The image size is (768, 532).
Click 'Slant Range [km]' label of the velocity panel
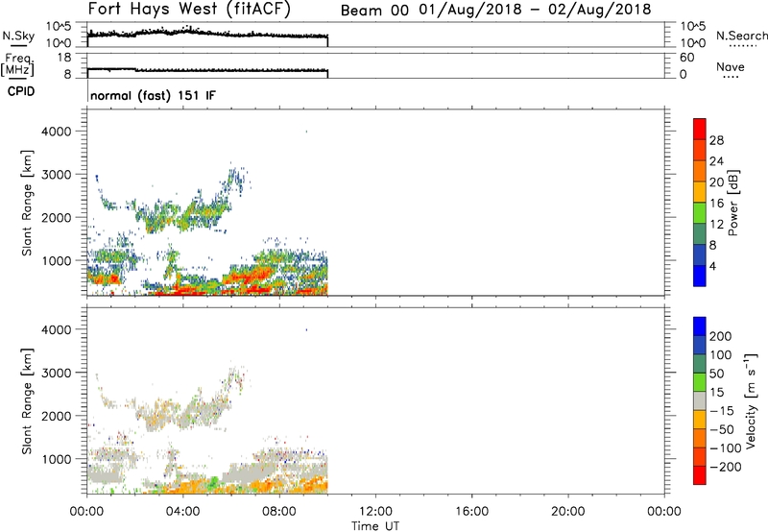pos(27,401)
